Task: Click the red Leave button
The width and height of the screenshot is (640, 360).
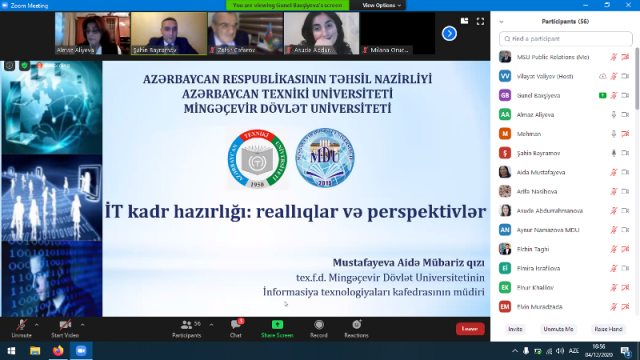Action: pyautogui.click(x=470, y=329)
